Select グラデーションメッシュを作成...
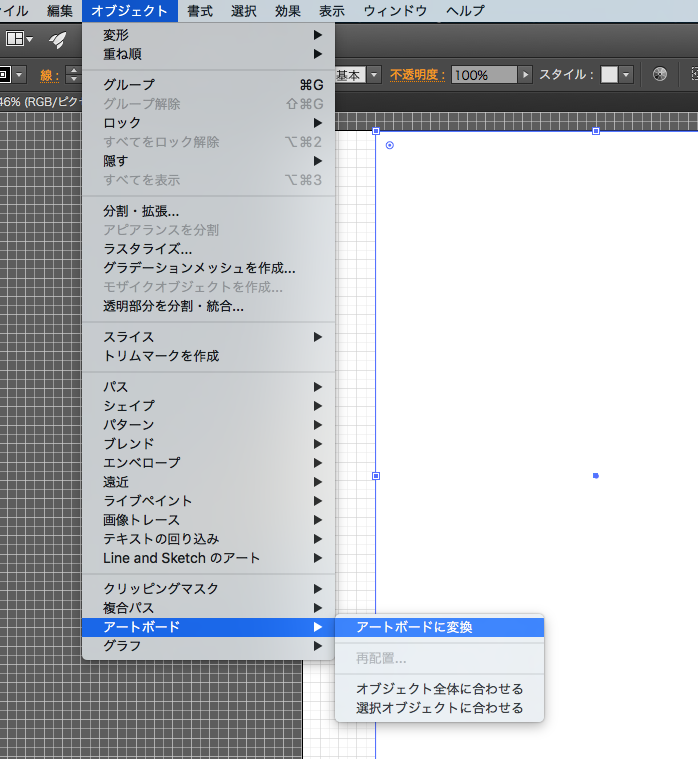 click(209, 268)
